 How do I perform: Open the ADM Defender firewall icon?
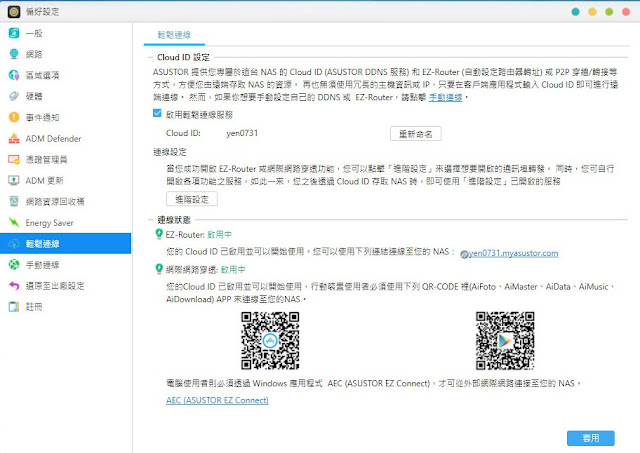(14, 138)
